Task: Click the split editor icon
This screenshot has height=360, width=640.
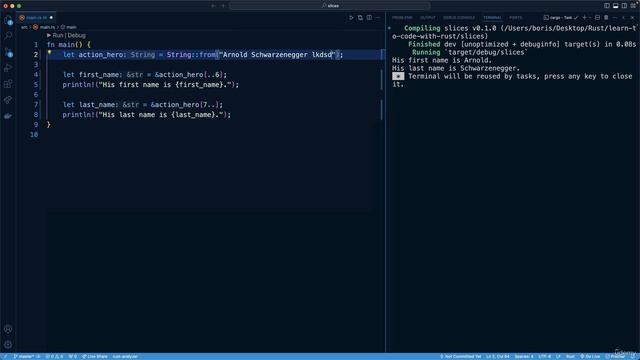Action: (369, 18)
